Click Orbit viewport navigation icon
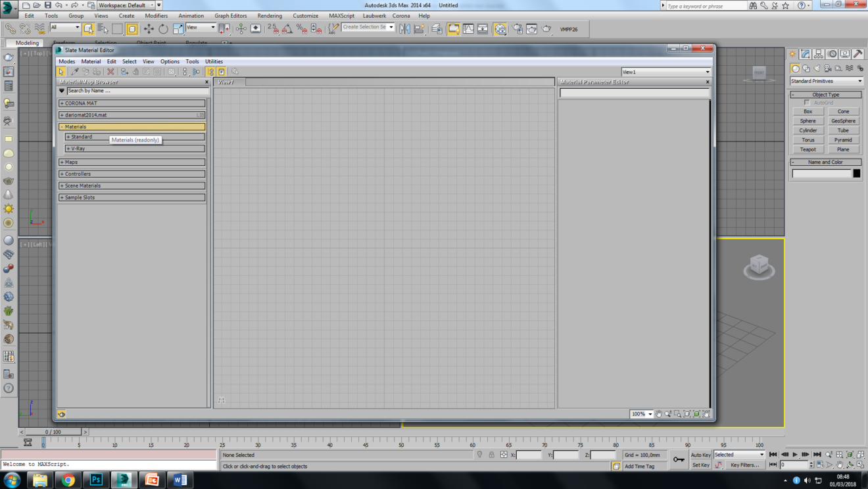868x489 pixels. [x=850, y=465]
